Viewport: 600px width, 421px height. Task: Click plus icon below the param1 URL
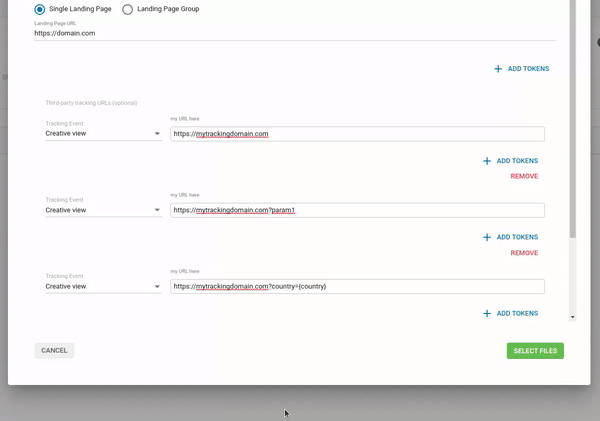pos(487,237)
